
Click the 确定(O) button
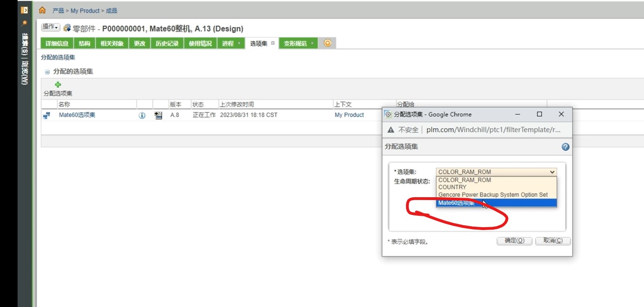(514, 241)
